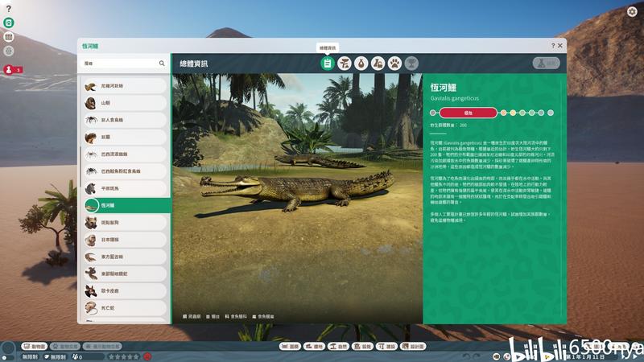644x362 pixels.
Task: Select the Brazilian salmon pink birdeater entry
Action: pos(125,171)
